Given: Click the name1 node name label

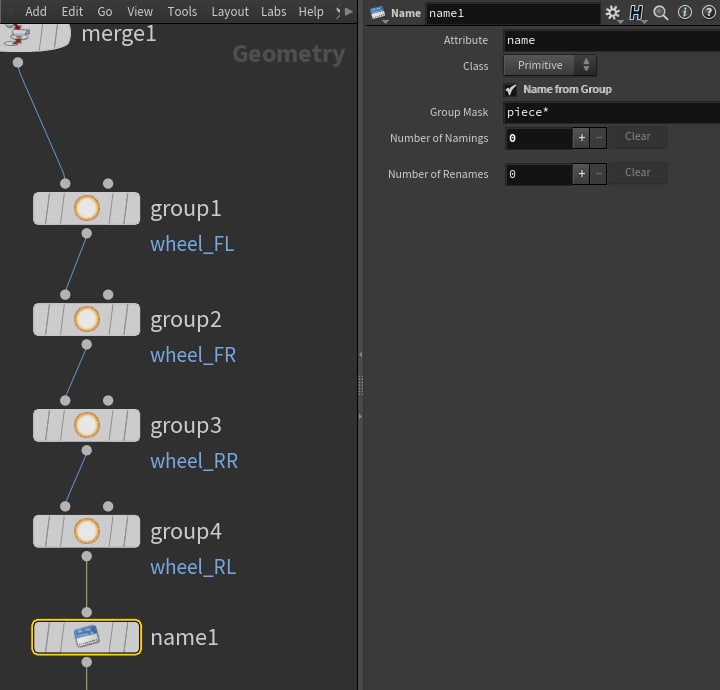Looking at the screenshot, I should (x=184, y=638).
